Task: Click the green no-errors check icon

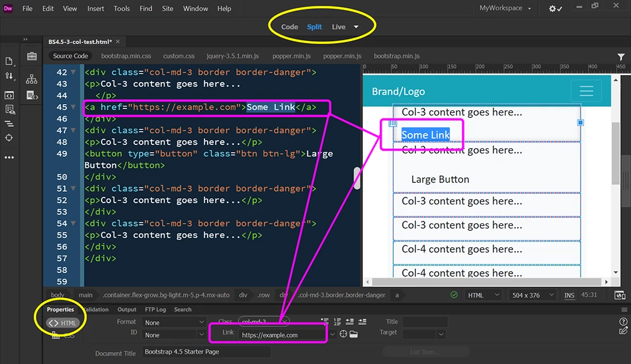Action: coord(454,295)
